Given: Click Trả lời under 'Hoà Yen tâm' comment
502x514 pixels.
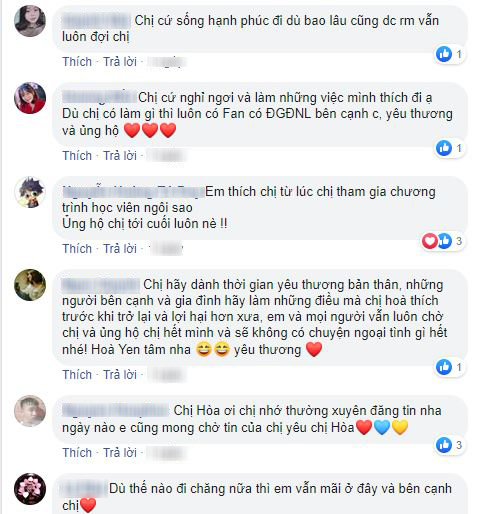Looking at the screenshot, I should [120, 375].
